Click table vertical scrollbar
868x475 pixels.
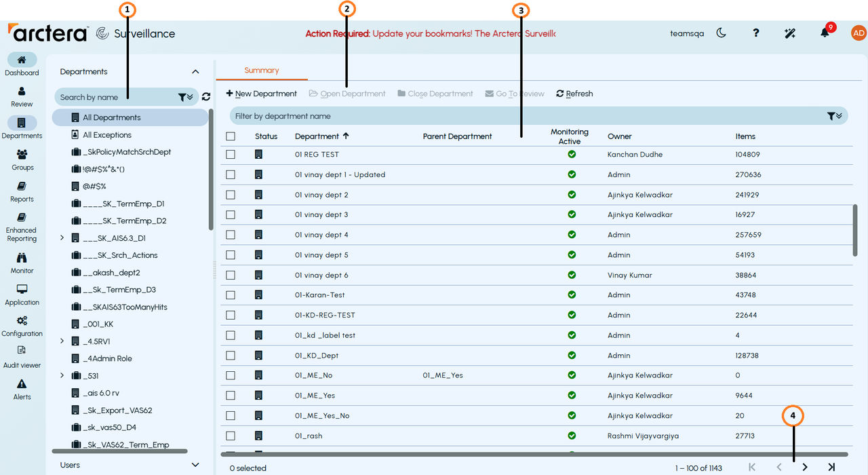[855, 231]
